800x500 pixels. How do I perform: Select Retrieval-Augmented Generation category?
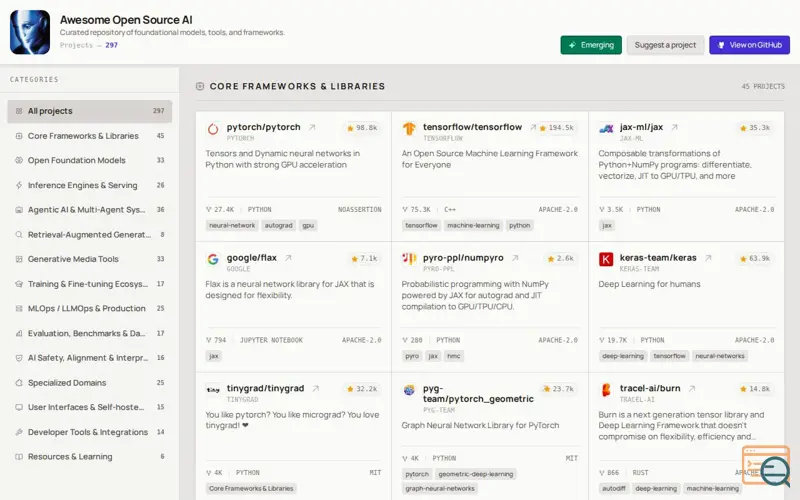point(90,235)
